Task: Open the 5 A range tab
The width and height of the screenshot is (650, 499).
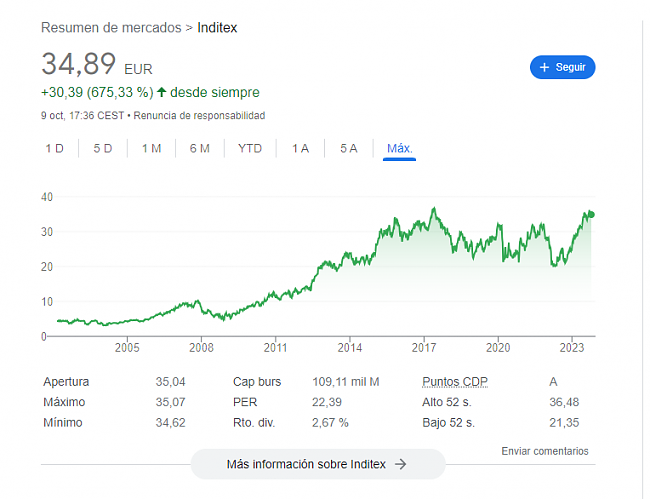Action: (x=349, y=148)
